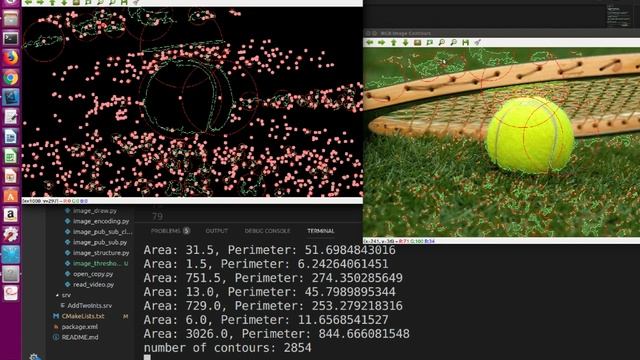Open LibreOffice Calc from the dock
The height and width of the screenshot is (360, 640).
[11, 156]
